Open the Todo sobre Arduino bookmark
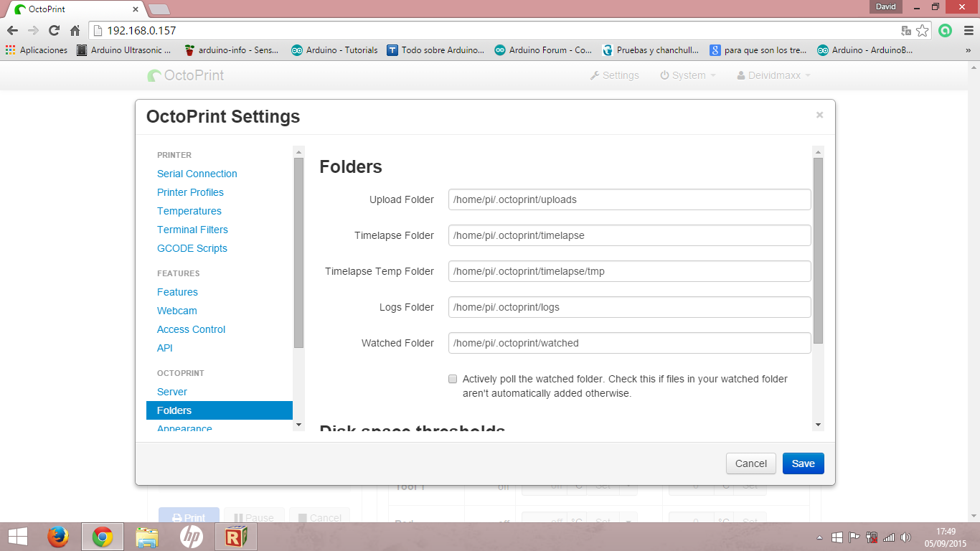Viewport: 980px width, 551px height. pos(435,50)
